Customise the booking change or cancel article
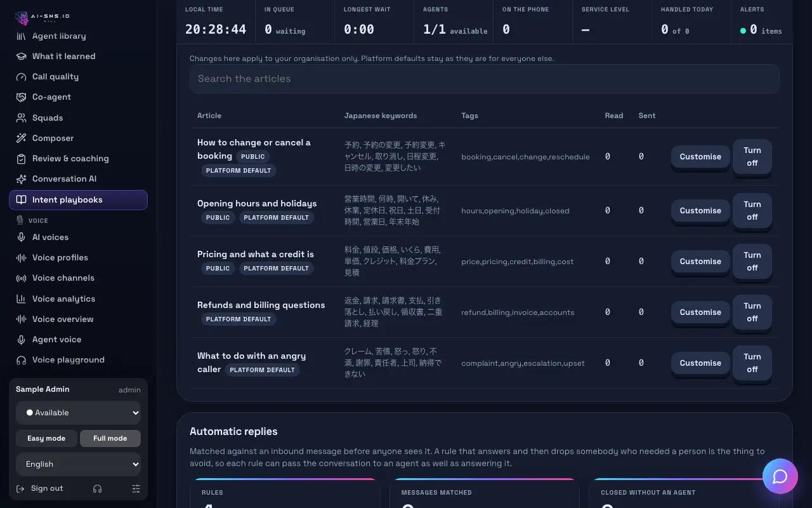Viewport: 812px width, 508px height. 700,157
